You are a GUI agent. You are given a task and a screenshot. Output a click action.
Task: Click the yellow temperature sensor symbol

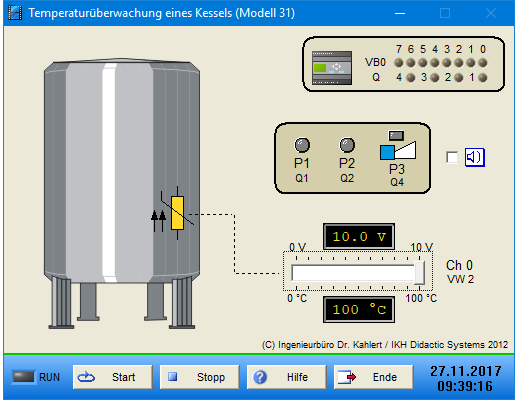pos(177,213)
